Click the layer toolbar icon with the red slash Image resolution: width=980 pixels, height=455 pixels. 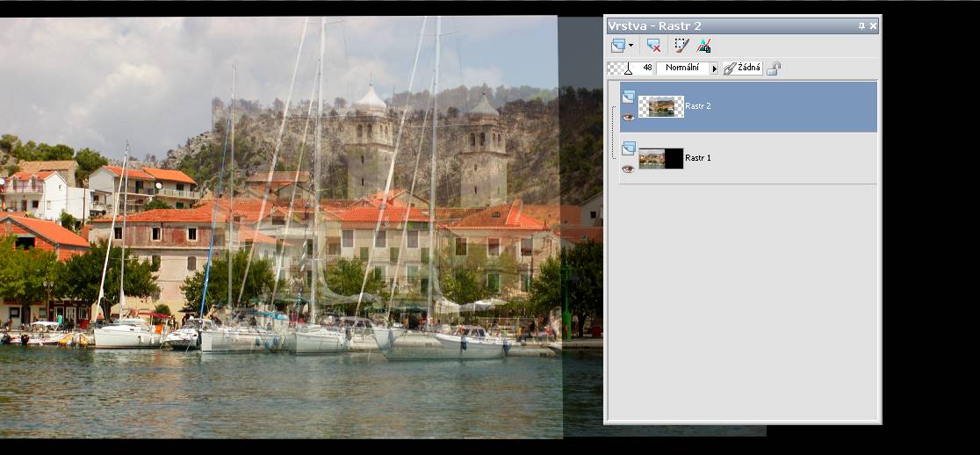703,46
